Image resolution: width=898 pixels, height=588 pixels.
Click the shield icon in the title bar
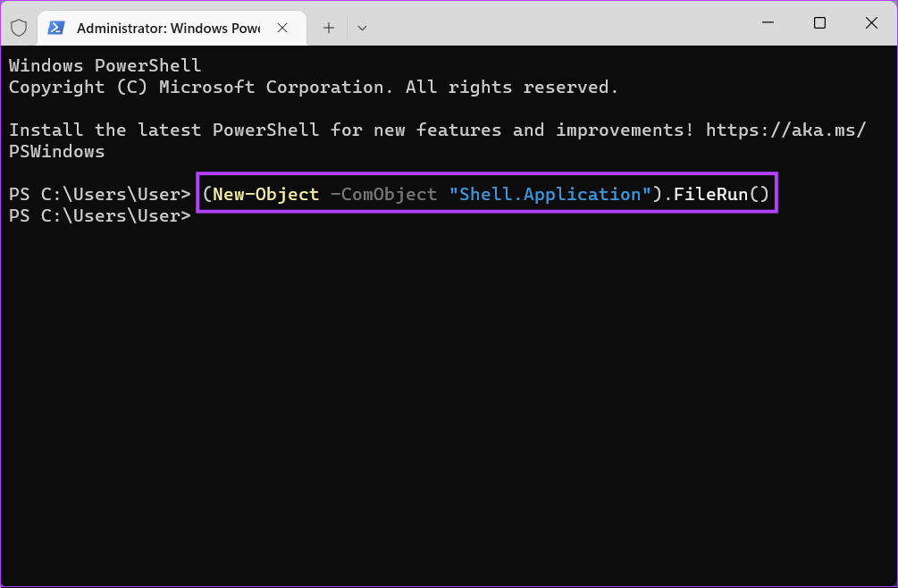[x=19, y=28]
